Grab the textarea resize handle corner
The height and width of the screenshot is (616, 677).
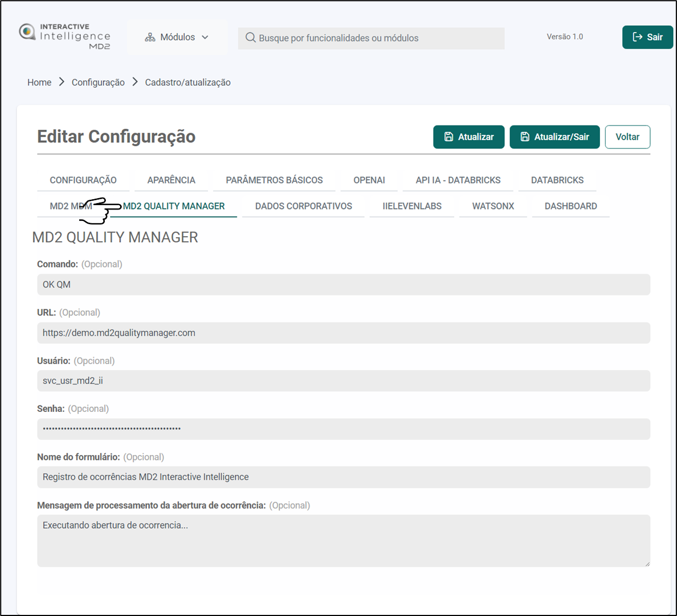click(x=647, y=564)
